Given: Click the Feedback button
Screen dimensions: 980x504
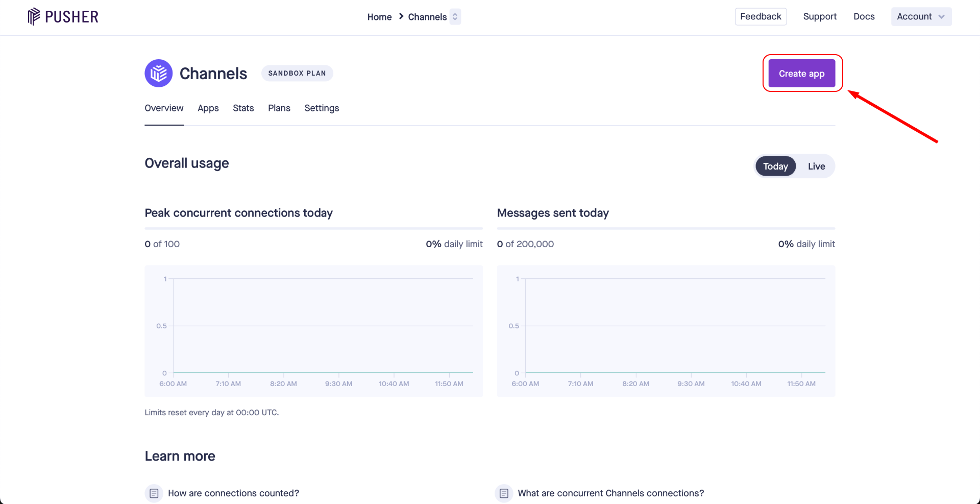Looking at the screenshot, I should coord(761,17).
